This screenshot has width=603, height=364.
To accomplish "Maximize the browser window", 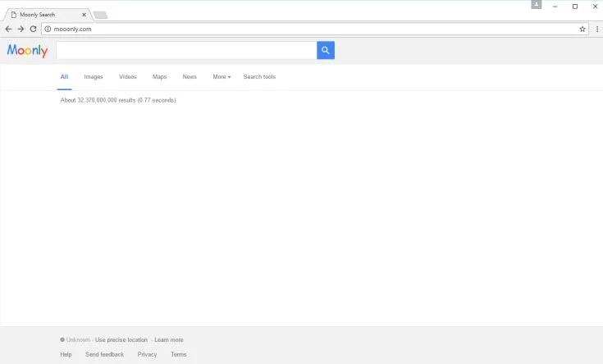I will click(x=575, y=7).
